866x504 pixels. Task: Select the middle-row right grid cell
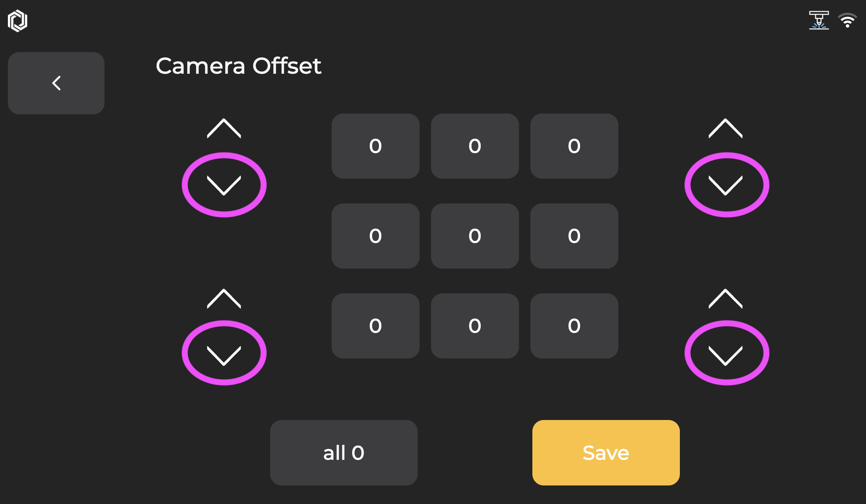[x=574, y=236]
